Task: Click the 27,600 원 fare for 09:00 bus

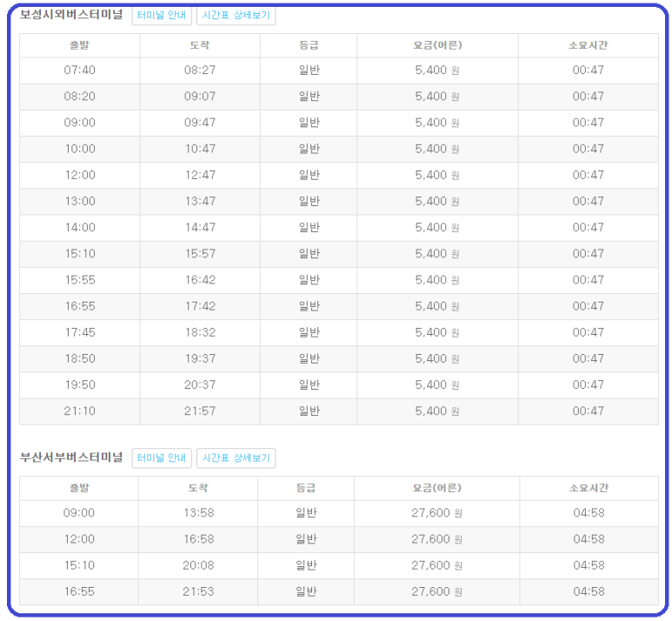Action: point(436,513)
